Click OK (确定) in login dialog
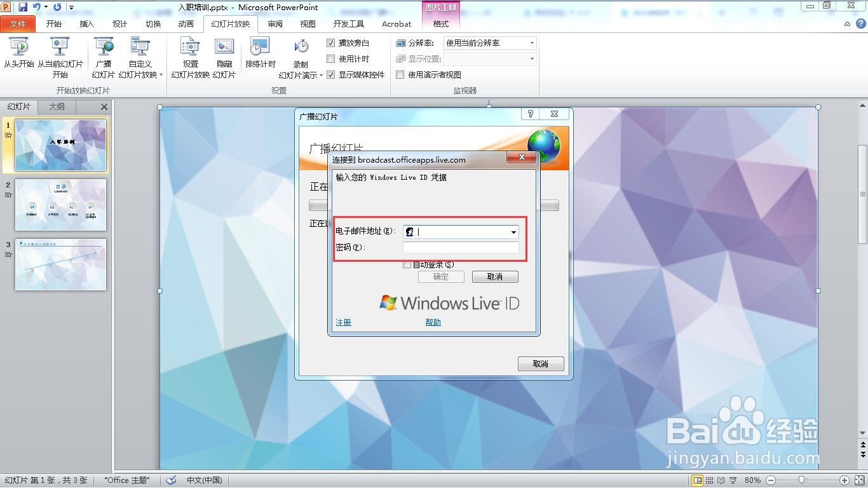 click(441, 277)
